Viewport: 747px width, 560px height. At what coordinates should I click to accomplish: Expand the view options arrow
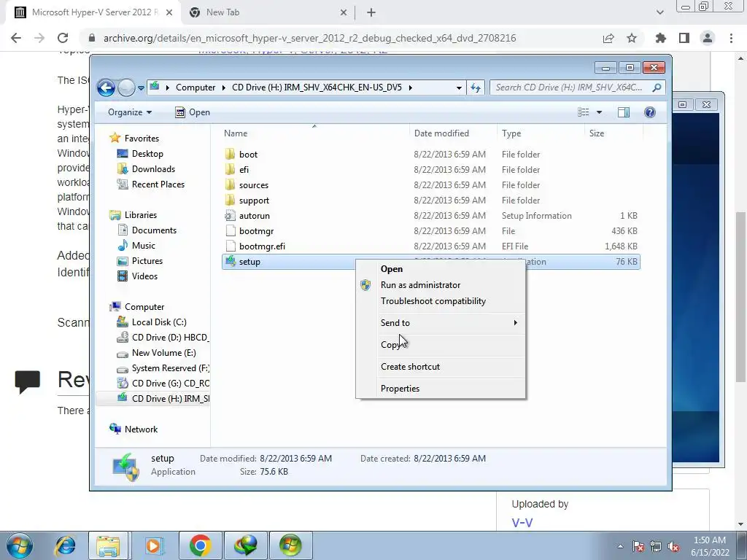pyautogui.click(x=599, y=112)
